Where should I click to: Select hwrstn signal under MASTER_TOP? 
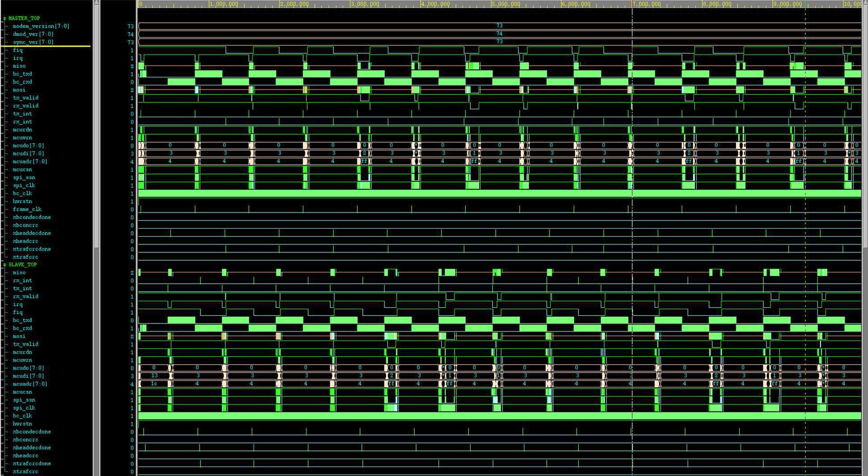(x=22, y=202)
